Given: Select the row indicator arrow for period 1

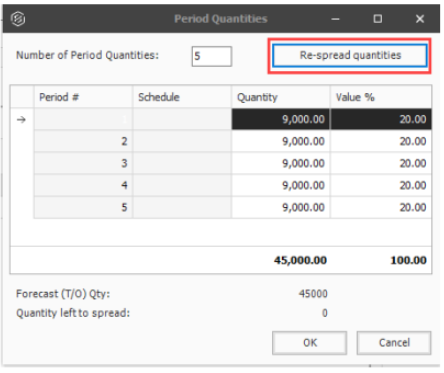Looking at the screenshot, I should click(x=21, y=119).
